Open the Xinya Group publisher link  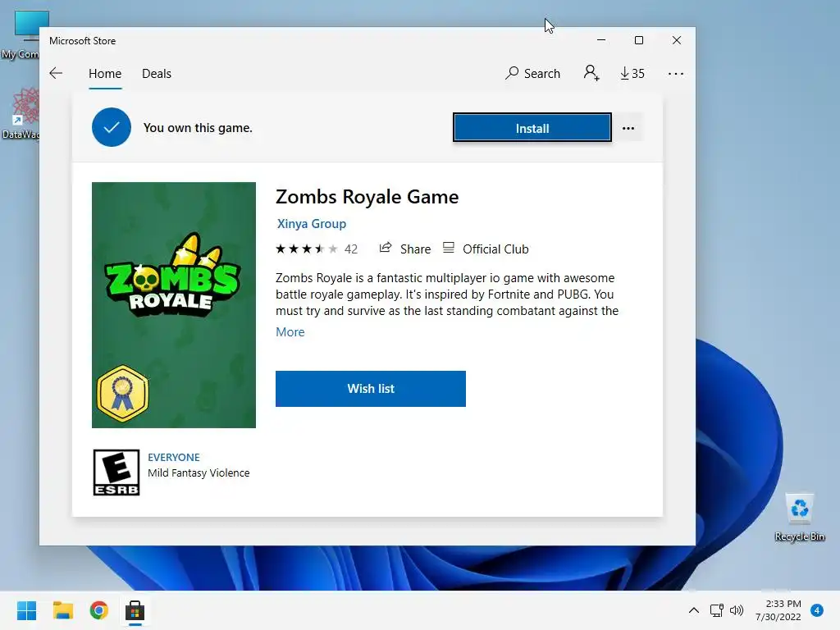[x=311, y=223]
